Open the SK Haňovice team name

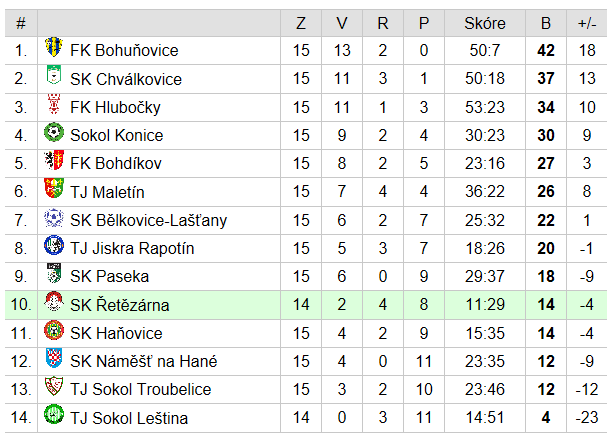tap(116, 333)
